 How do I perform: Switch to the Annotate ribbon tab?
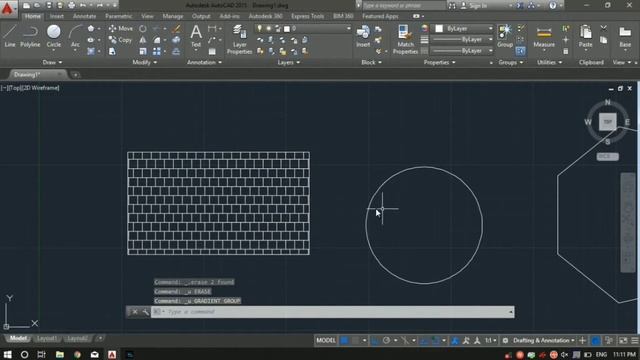coord(84,16)
